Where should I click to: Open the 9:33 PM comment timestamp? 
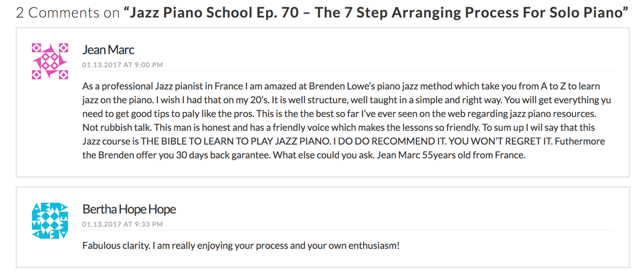tap(123, 224)
